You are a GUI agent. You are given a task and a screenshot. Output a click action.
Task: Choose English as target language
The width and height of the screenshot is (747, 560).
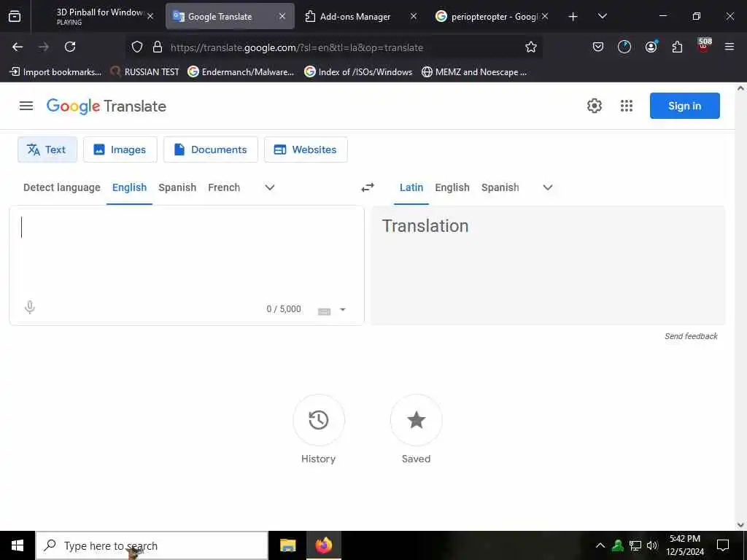[452, 187]
